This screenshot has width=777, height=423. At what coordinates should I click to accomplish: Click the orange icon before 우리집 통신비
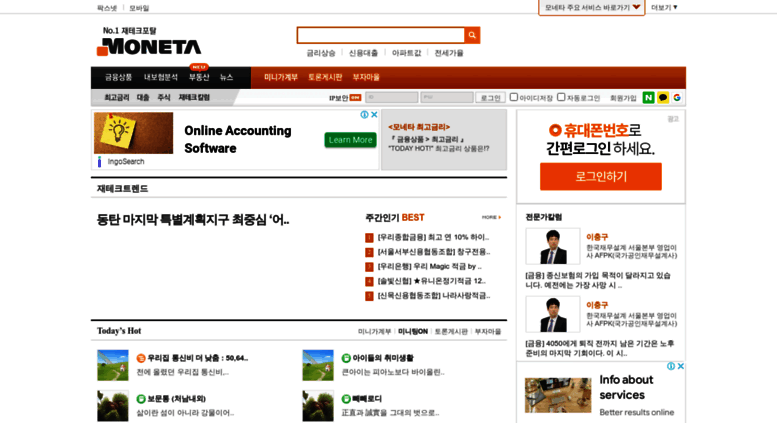(141, 358)
